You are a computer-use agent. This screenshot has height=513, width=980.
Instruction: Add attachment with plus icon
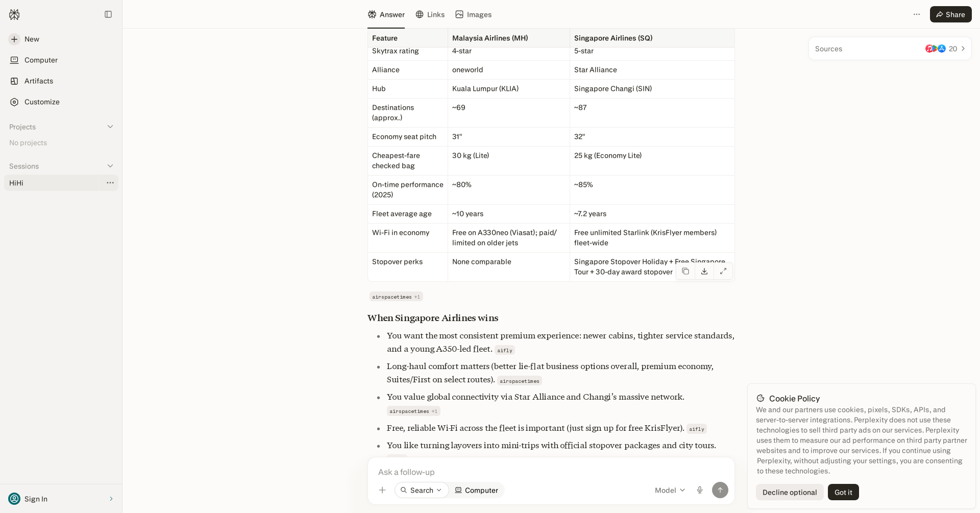(382, 490)
